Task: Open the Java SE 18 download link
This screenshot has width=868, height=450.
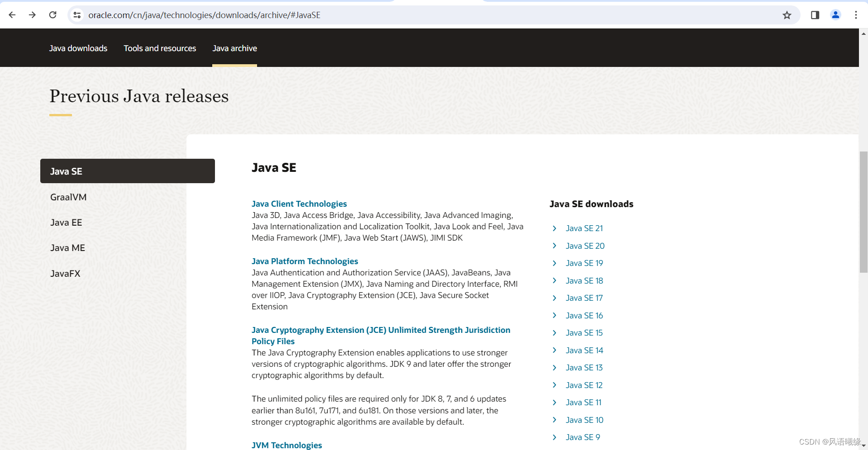Action: tap(584, 281)
